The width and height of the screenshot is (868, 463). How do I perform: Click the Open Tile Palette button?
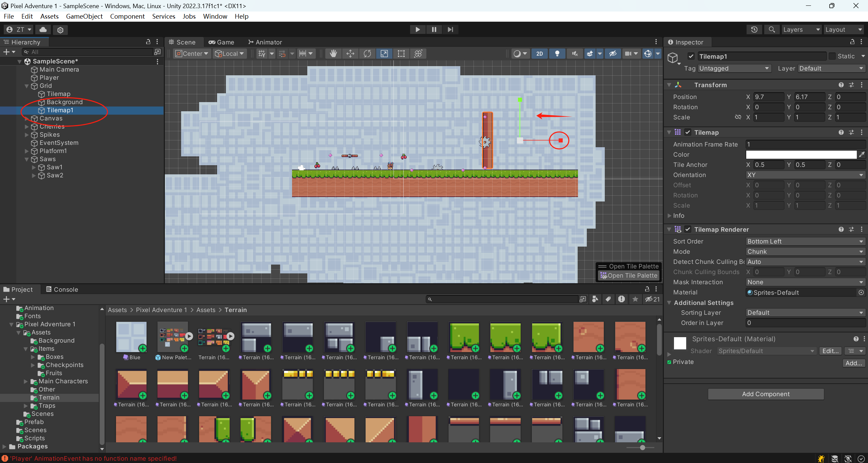629,276
